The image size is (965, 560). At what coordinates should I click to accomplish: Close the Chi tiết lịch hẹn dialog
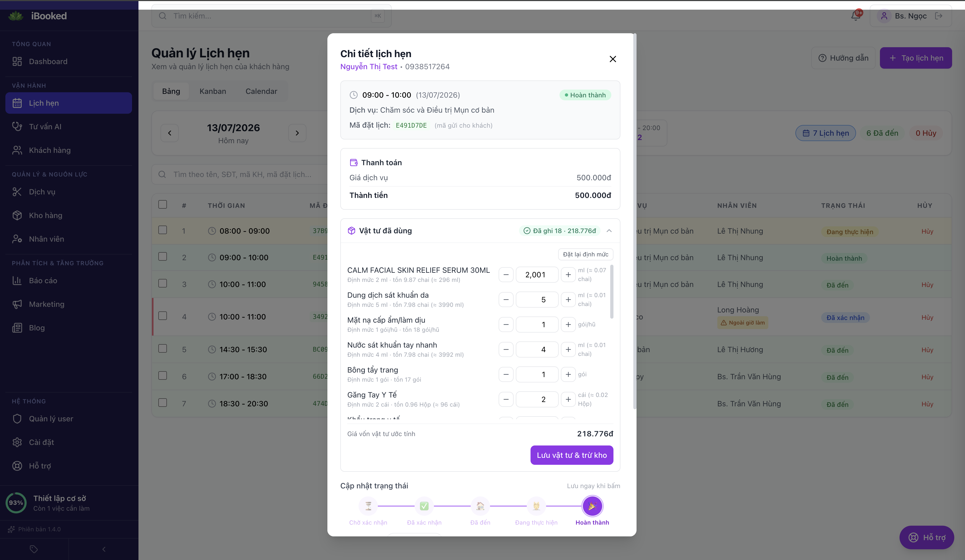613,59
